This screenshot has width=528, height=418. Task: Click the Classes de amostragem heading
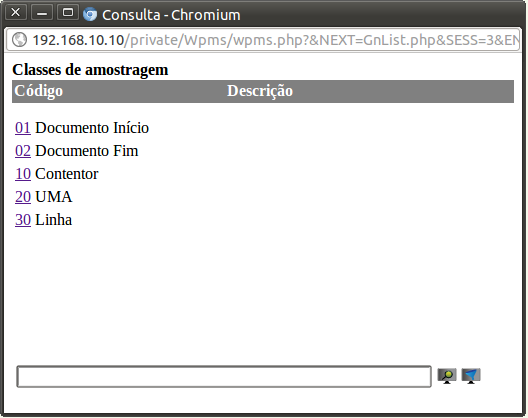pyautogui.click(x=90, y=70)
